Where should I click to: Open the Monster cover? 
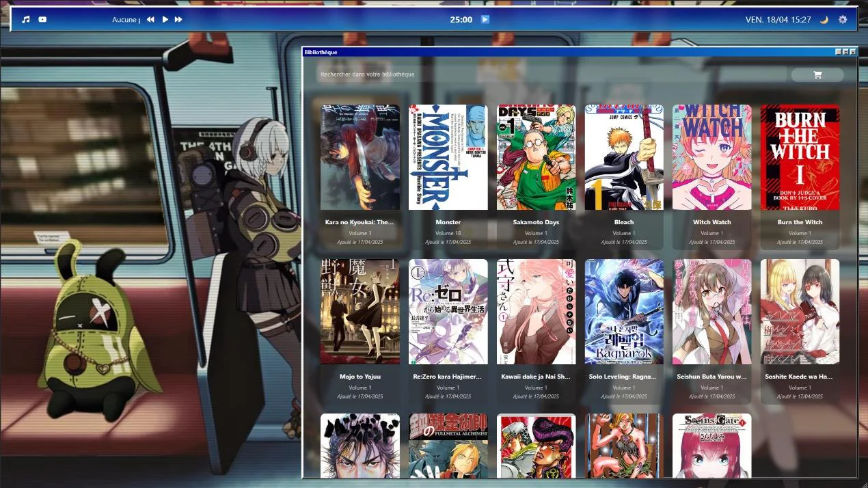(448, 157)
